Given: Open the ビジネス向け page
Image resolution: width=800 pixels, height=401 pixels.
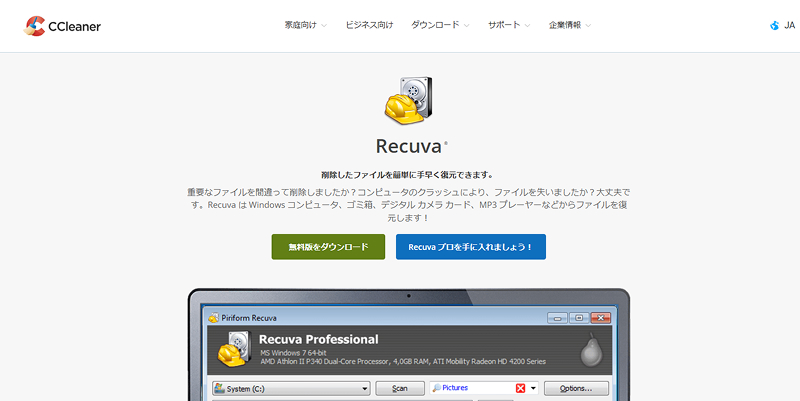Looking at the screenshot, I should click(369, 25).
